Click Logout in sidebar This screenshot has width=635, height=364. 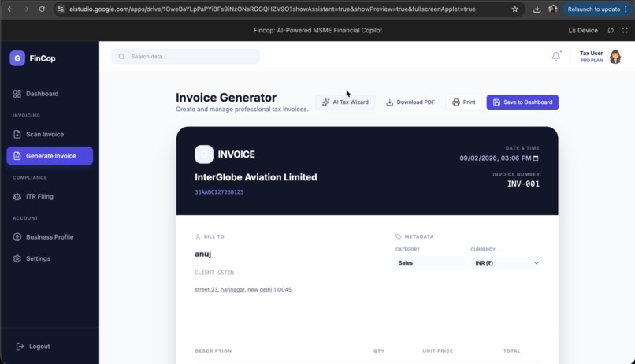click(x=33, y=346)
